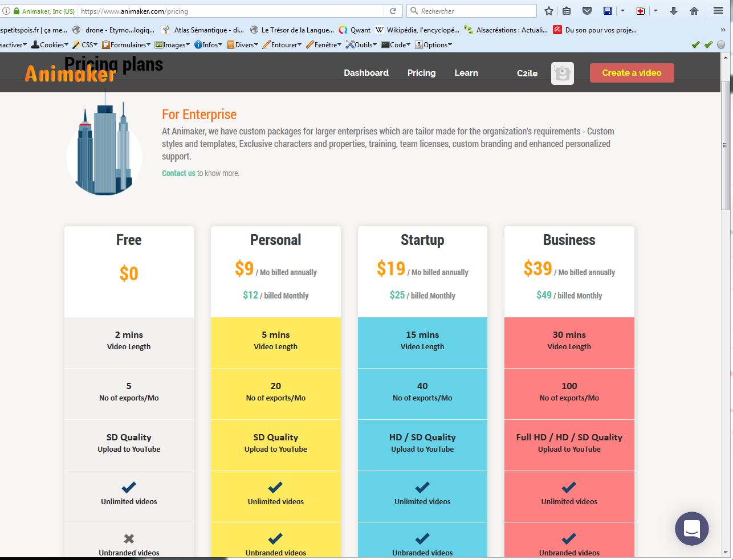Screen dimensions: 733x560
Task: Open the Dashboard navigation item
Action: pyautogui.click(x=366, y=73)
